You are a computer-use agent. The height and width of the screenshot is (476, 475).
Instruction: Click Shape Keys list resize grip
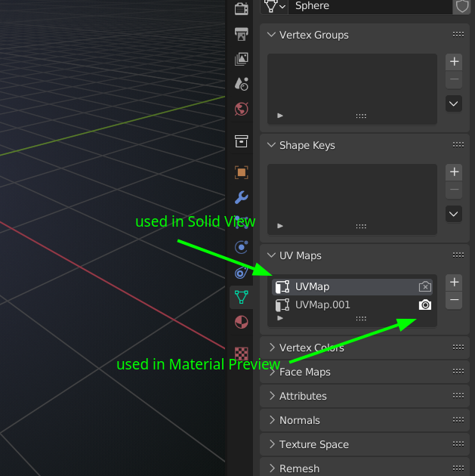point(361,226)
